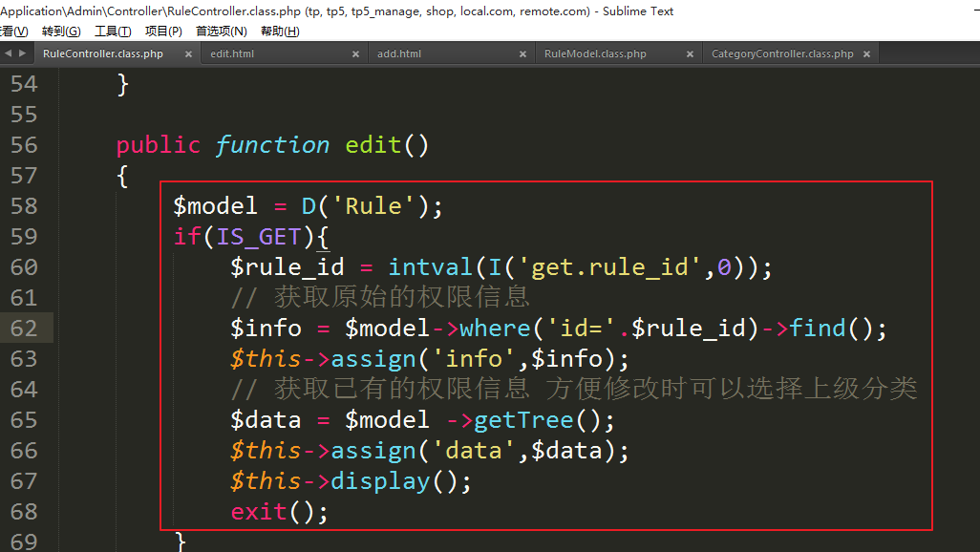This screenshot has height=552, width=980.
Task: Switch to the add.html tab
Action: 399,54
